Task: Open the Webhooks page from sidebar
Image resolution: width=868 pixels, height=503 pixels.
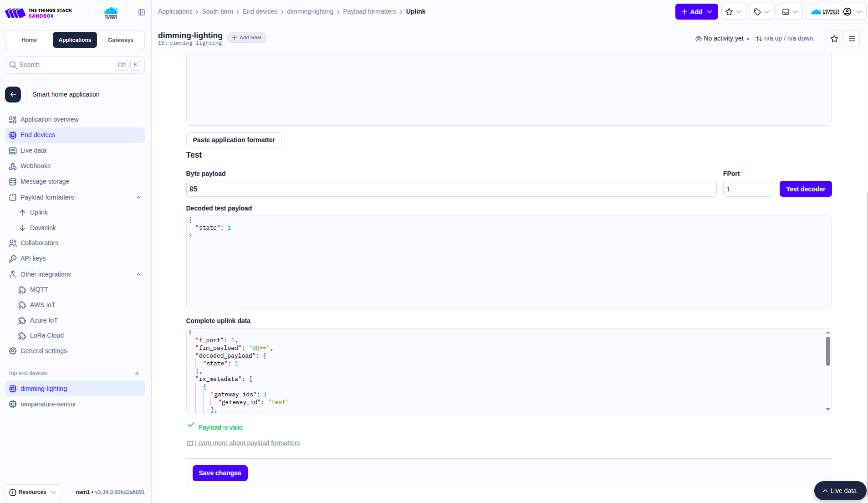Action: coord(36,166)
